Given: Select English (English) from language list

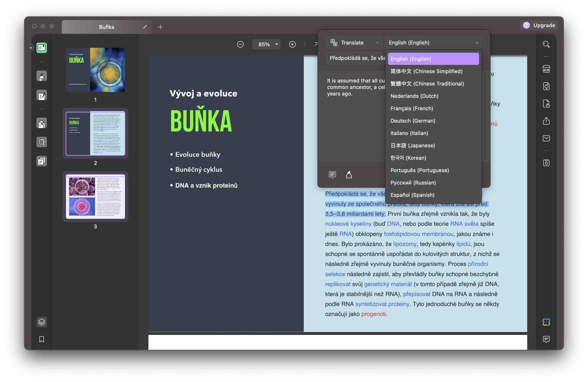Looking at the screenshot, I should [x=433, y=59].
